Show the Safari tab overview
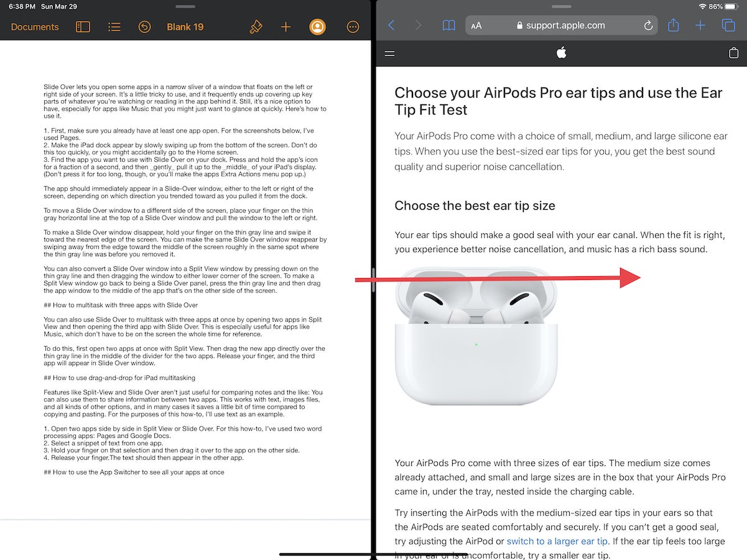Viewport: 747px width, 560px height. [728, 26]
